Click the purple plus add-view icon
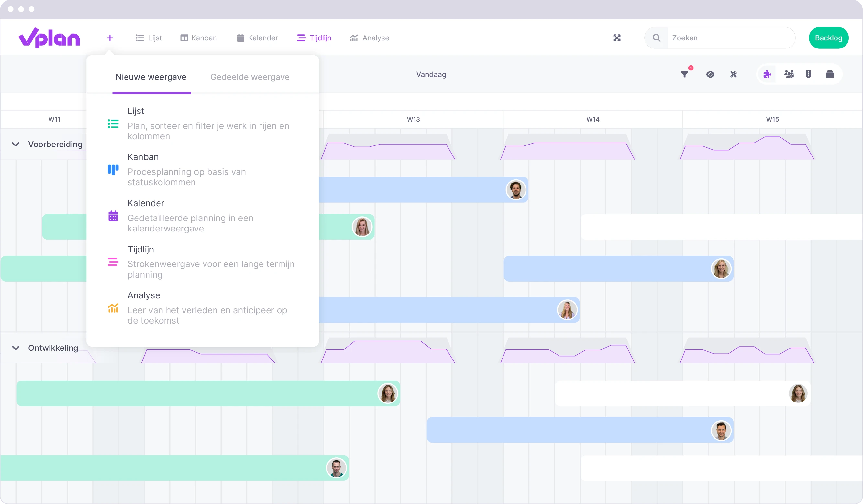Image resolution: width=863 pixels, height=504 pixels. coord(110,38)
